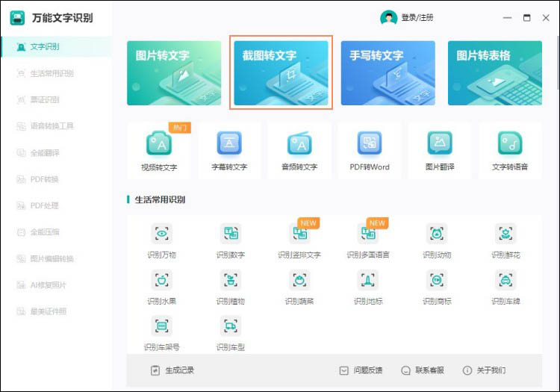Image resolution: width=560 pixels, height=392 pixels.
Task: Select 识别车架号 icon
Action: [x=162, y=326]
